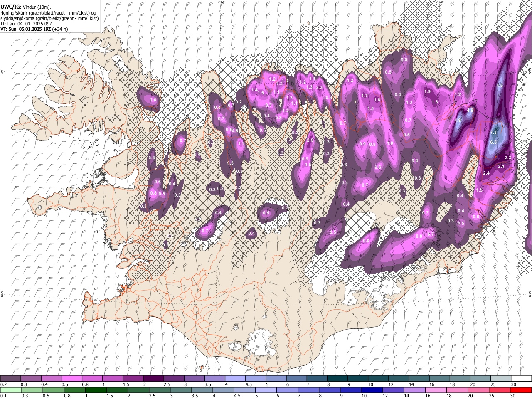Click the 2.1 value in the east
Viewport: 532px width, 399px height.
click(501, 166)
